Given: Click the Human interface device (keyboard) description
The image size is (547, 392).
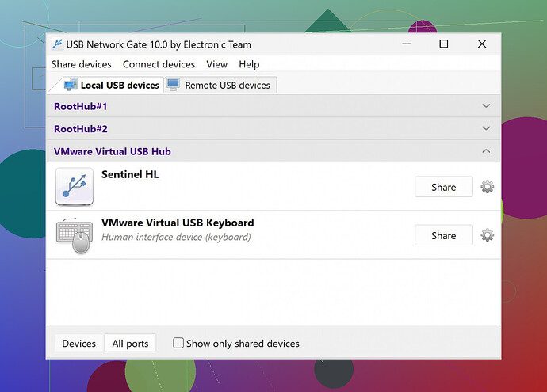Looking at the screenshot, I should 176,237.
